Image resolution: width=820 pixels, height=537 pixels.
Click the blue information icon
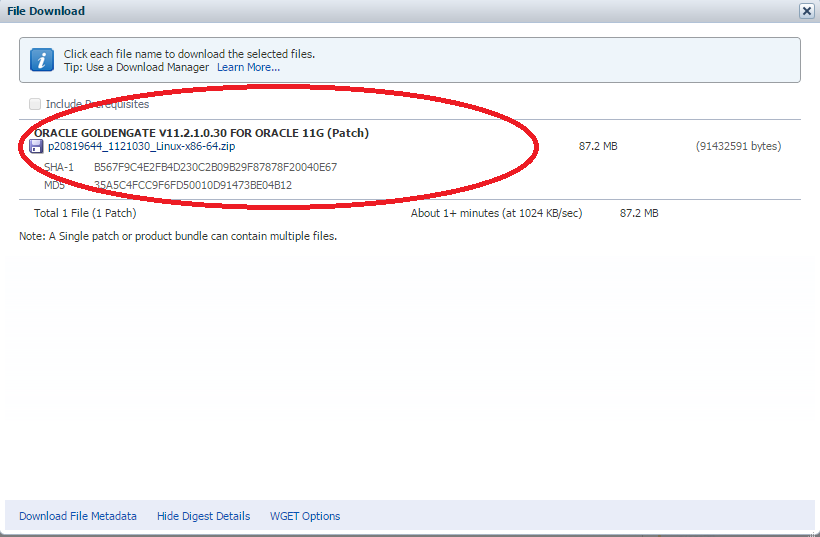tap(41, 60)
